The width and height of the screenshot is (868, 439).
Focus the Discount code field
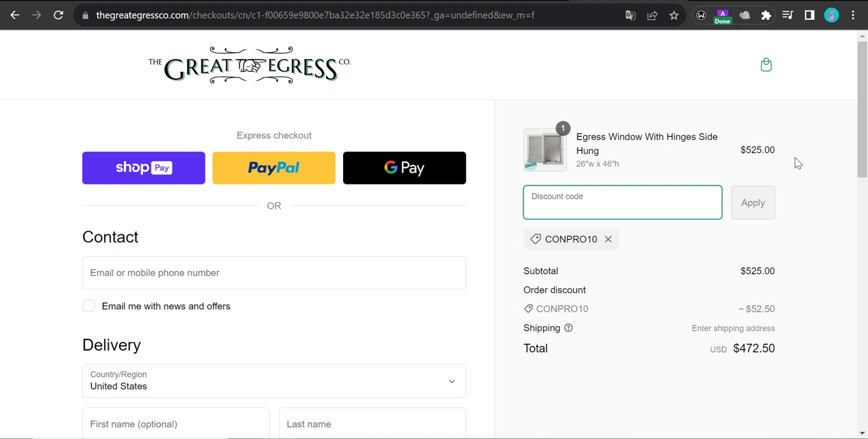tap(623, 202)
